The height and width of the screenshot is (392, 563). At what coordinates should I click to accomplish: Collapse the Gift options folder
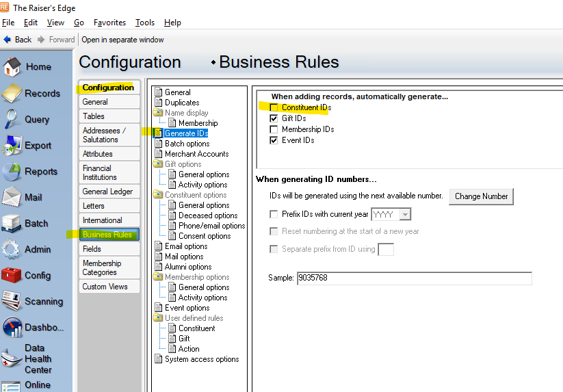point(158,164)
